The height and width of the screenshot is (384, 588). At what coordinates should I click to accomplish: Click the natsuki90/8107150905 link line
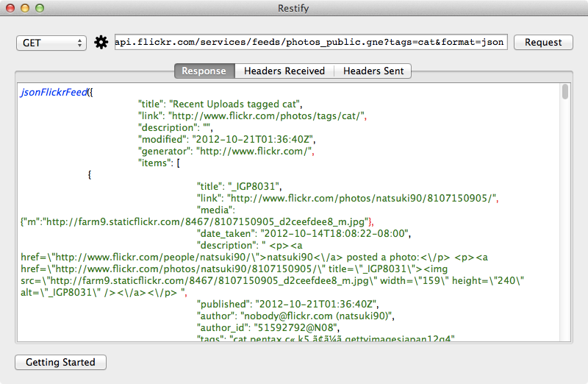coord(347,198)
